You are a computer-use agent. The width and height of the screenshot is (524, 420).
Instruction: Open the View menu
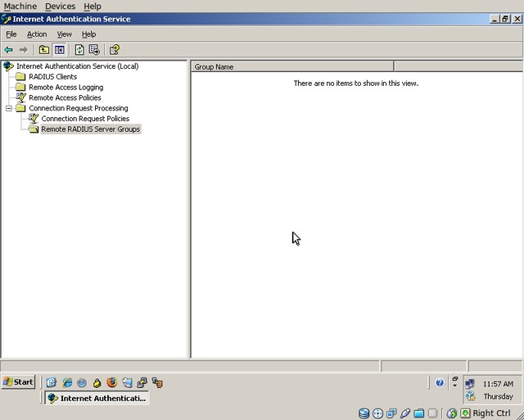coord(64,34)
